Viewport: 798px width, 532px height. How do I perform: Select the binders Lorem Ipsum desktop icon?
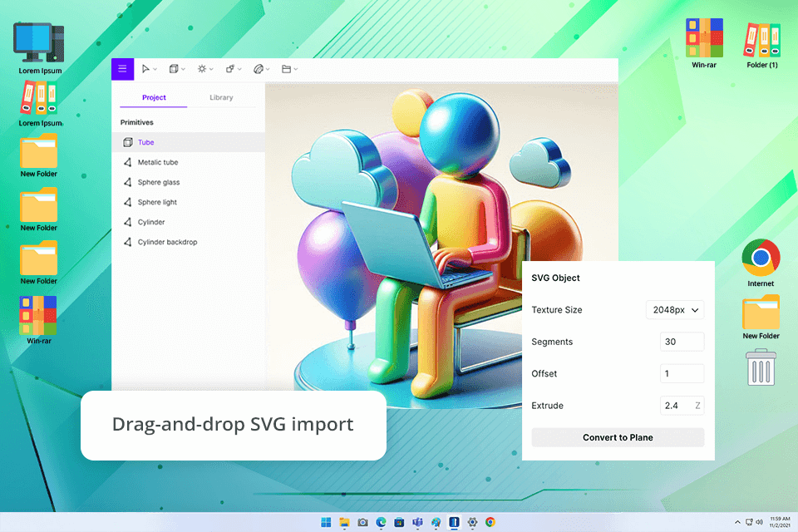[x=40, y=105]
